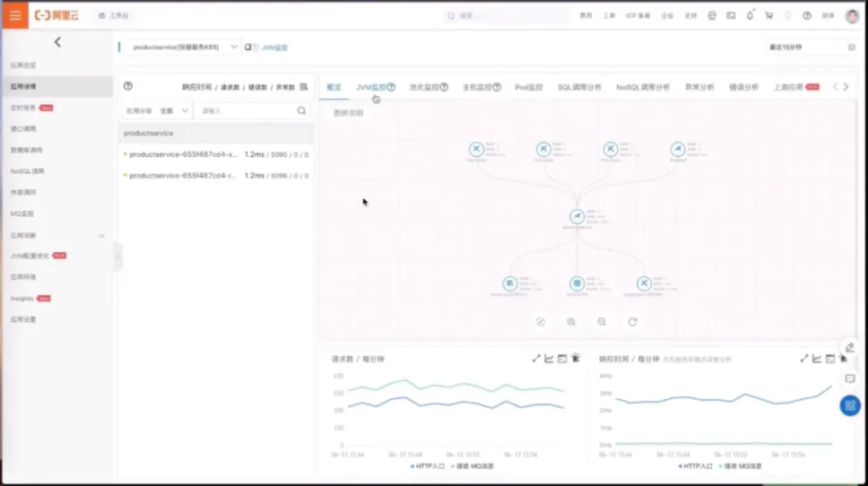
Task: Click the topology zoom in icon
Action: tap(571, 322)
